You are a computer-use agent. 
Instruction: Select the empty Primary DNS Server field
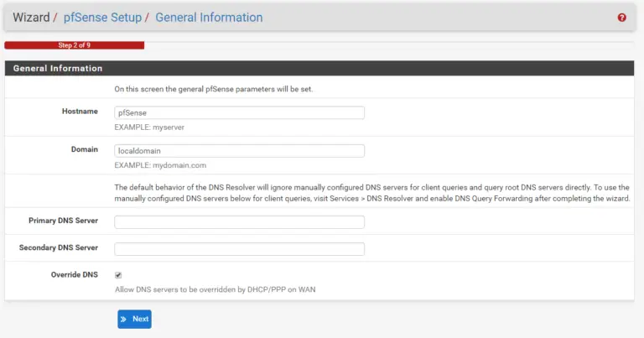point(240,222)
